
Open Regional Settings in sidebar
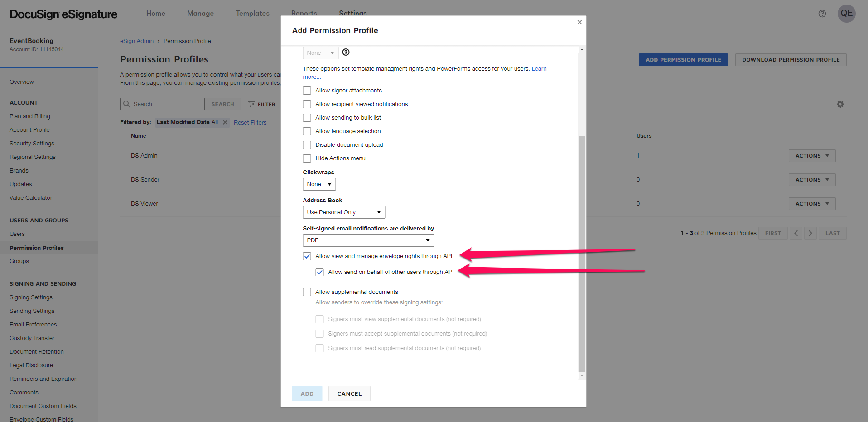pyautogui.click(x=33, y=157)
